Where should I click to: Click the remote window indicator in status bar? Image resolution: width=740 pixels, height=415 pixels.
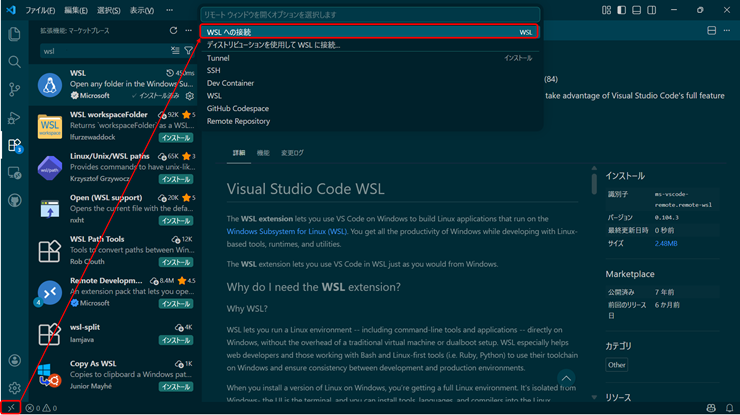pyautogui.click(x=11, y=408)
